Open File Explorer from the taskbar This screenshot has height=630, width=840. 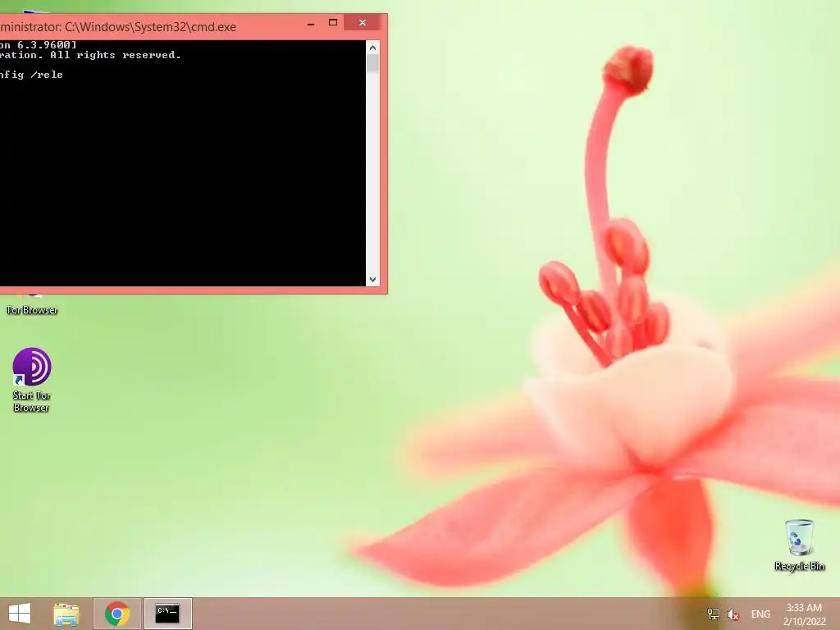coord(66,614)
